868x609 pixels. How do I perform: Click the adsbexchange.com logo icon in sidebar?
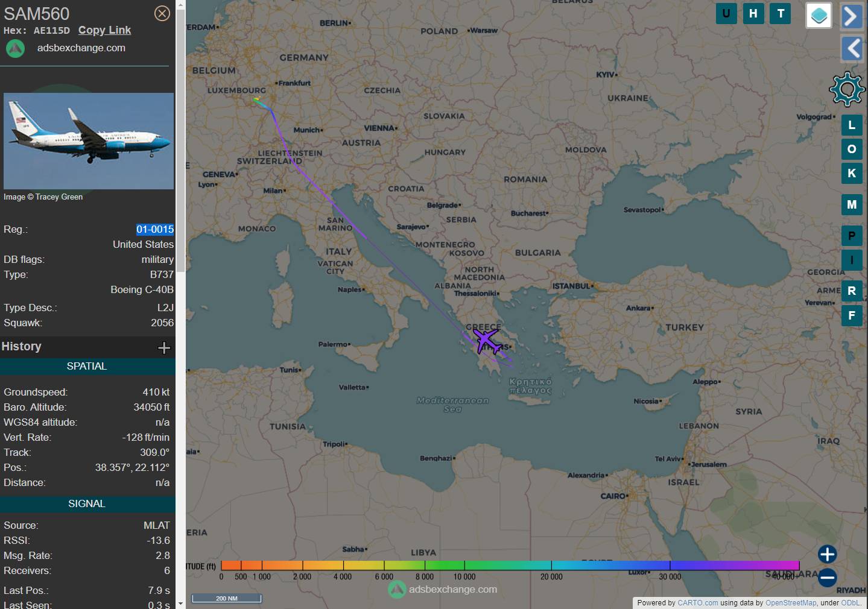pyautogui.click(x=15, y=48)
